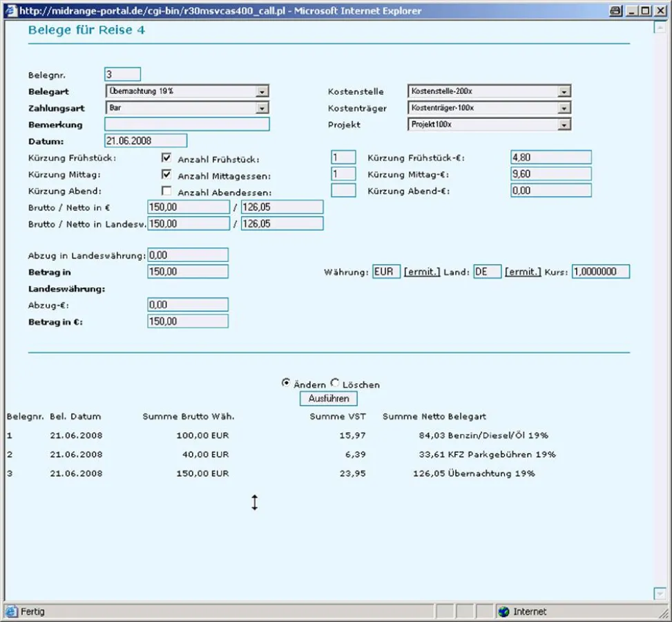Click the ermit. link next to Währung

point(421,272)
